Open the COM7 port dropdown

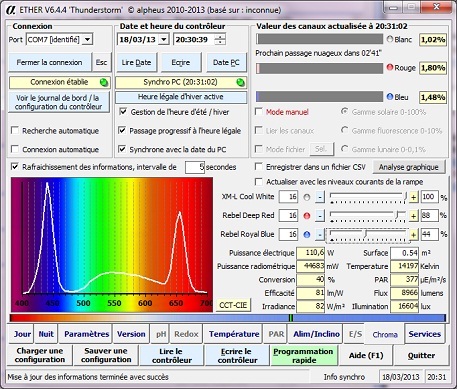[x=87, y=39]
